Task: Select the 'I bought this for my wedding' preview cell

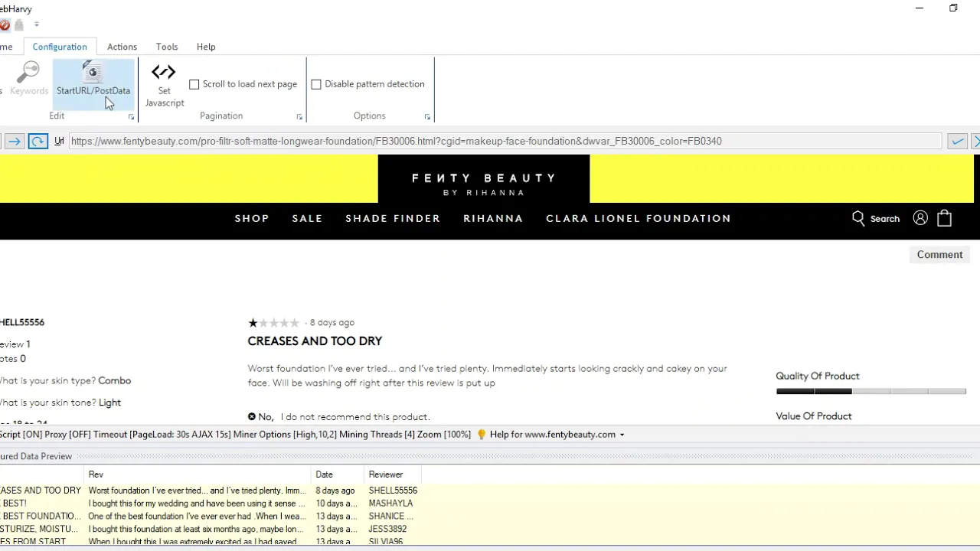Action: point(196,504)
